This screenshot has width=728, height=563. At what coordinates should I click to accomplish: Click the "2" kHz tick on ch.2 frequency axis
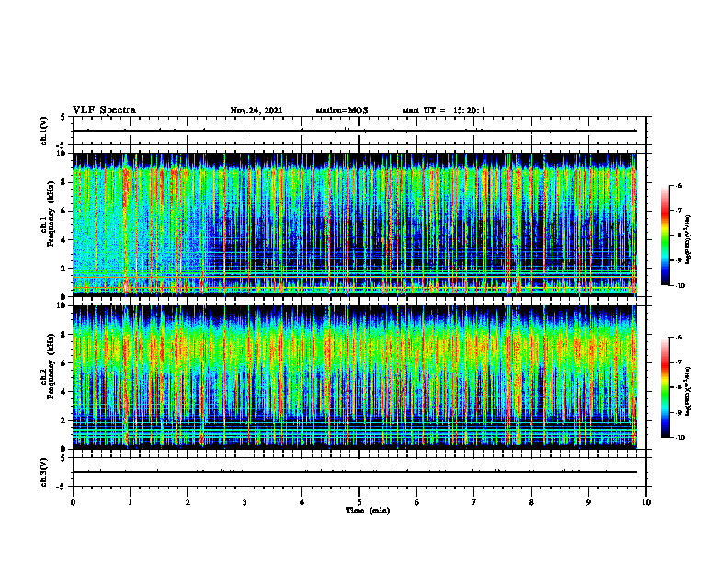tap(64, 420)
